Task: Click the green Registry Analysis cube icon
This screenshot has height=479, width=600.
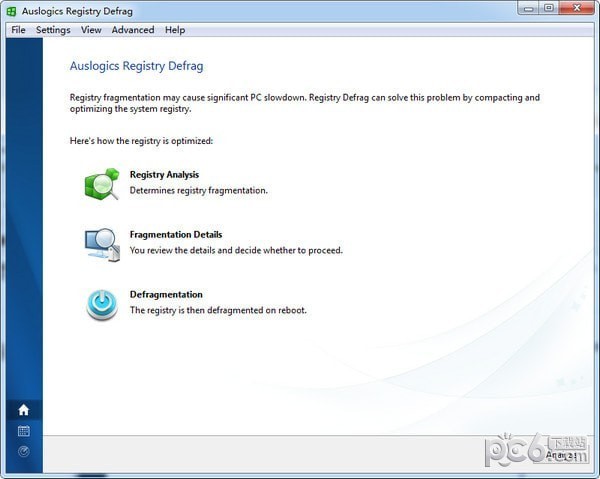Action: (x=102, y=185)
